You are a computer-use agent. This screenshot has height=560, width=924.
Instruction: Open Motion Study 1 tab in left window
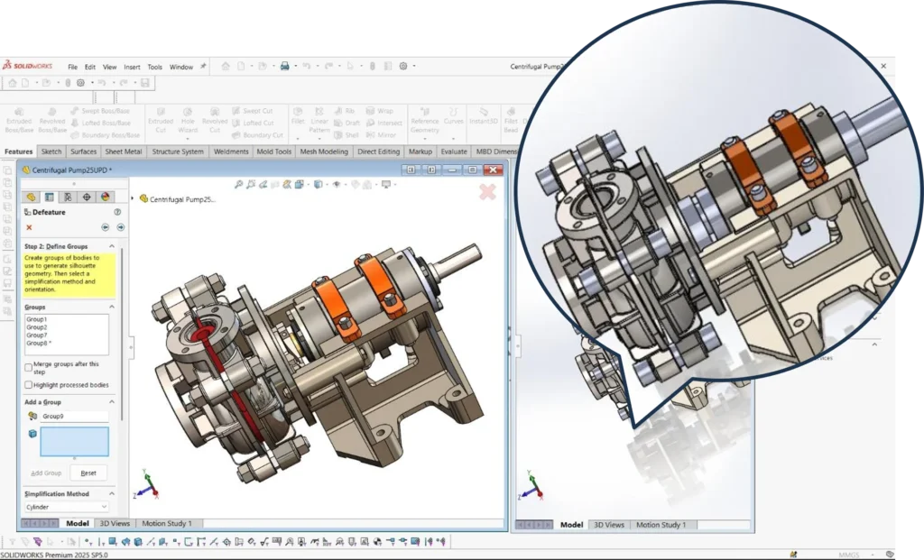[167, 523]
